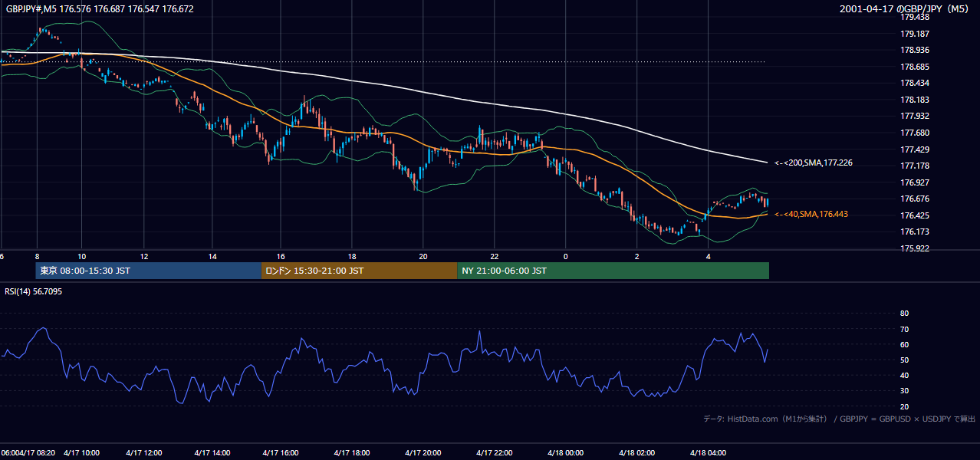Select the ロンドン 15:30-21:00 JST session bar

pyautogui.click(x=359, y=271)
